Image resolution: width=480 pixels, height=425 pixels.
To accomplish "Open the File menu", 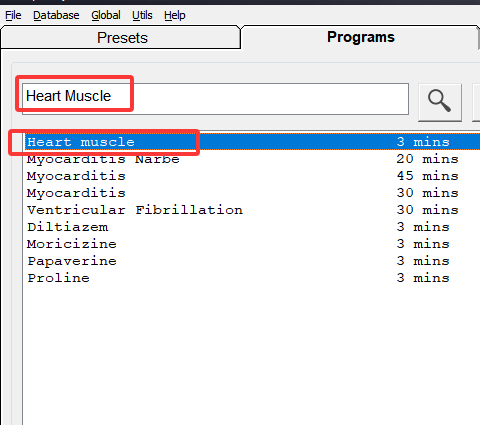I will pyautogui.click(x=13, y=15).
